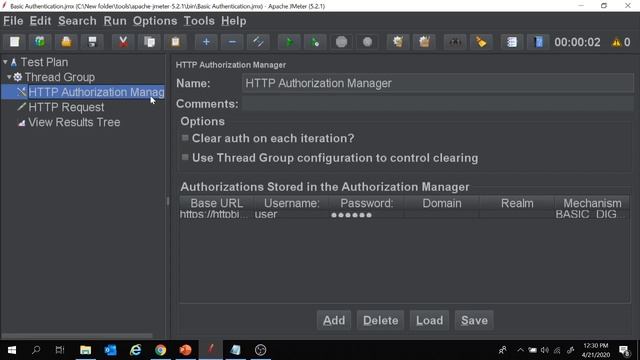The image size is (640, 360).
Task: Collapse the Thread Group tree node arrow
Action: coord(9,77)
